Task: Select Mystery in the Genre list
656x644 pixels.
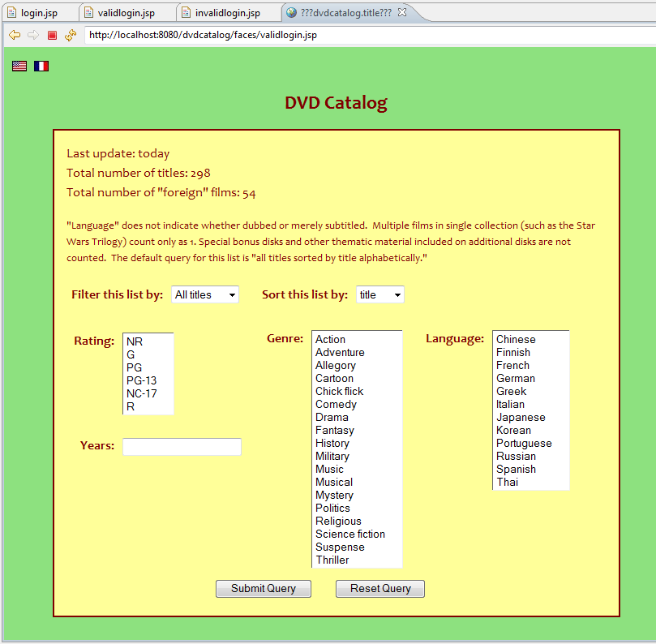Action: [357, 495]
